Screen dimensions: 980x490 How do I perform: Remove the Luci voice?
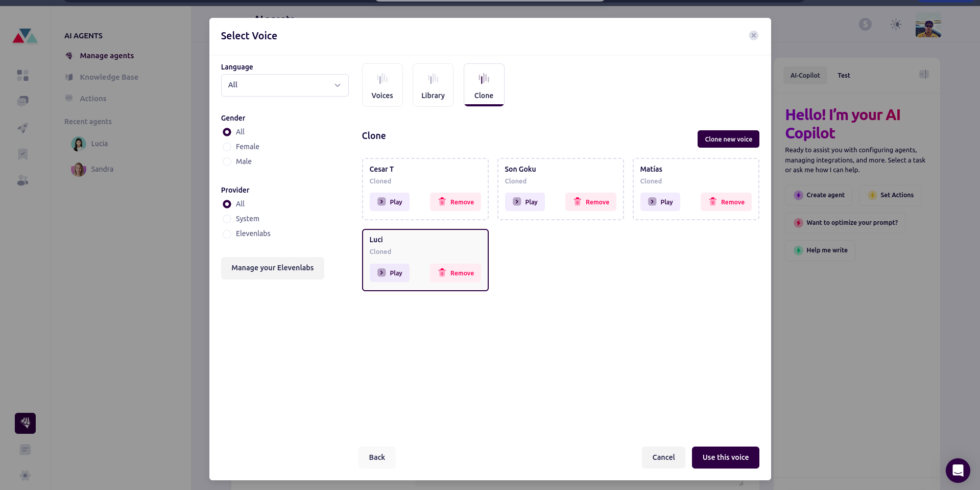tap(455, 273)
